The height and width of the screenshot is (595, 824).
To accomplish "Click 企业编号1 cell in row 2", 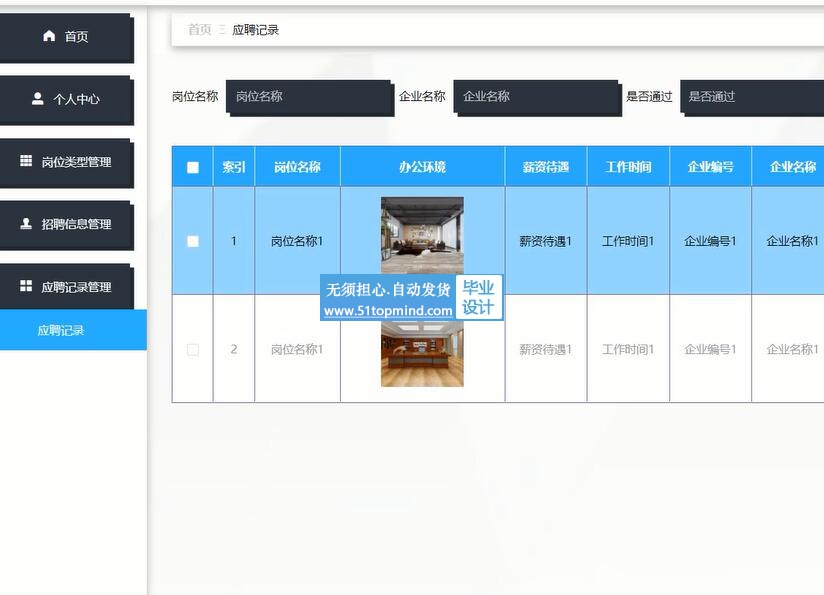I will 710,350.
